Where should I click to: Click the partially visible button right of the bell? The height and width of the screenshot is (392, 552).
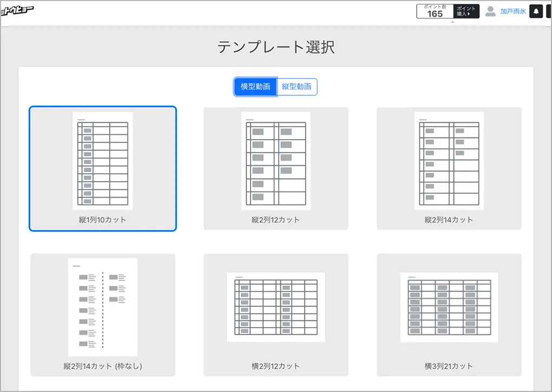click(x=548, y=11)
